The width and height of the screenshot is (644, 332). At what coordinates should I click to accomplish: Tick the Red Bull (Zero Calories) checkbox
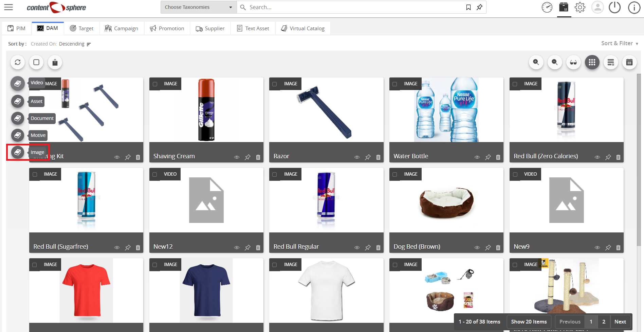pos(515,84)
